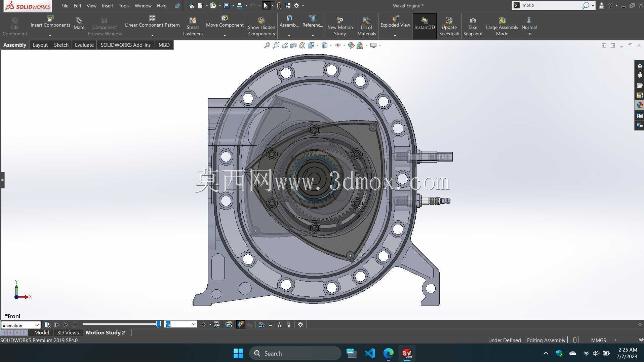Open the Section View tool
Viewport: 644px width, 362px height.
click(293, 45)
